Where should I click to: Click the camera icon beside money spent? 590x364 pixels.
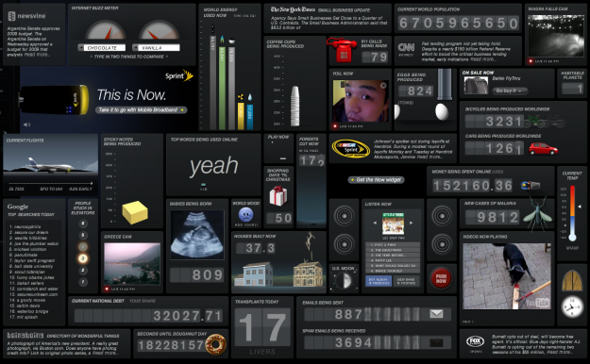pos(531,185)
